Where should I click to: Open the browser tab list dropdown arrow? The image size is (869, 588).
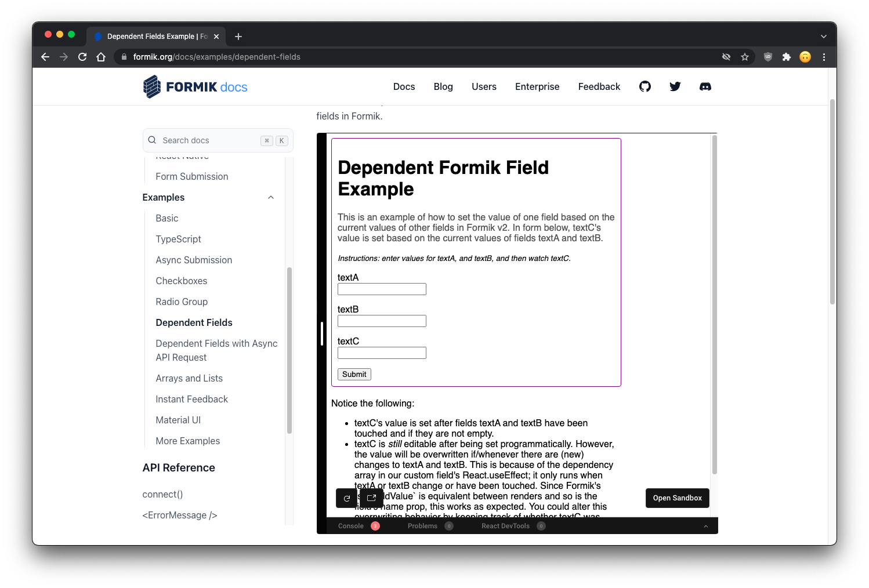click(x=823, y=36)
